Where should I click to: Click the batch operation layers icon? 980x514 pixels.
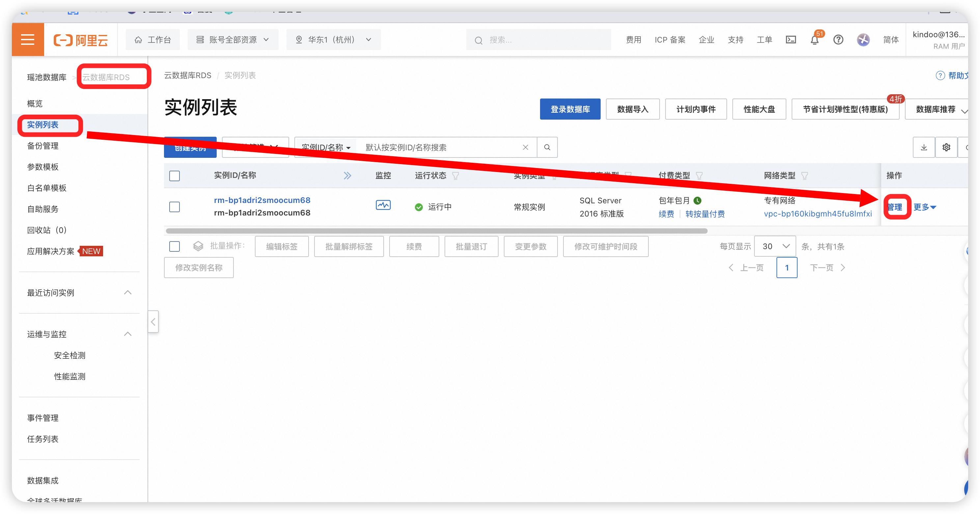(198, 246)
